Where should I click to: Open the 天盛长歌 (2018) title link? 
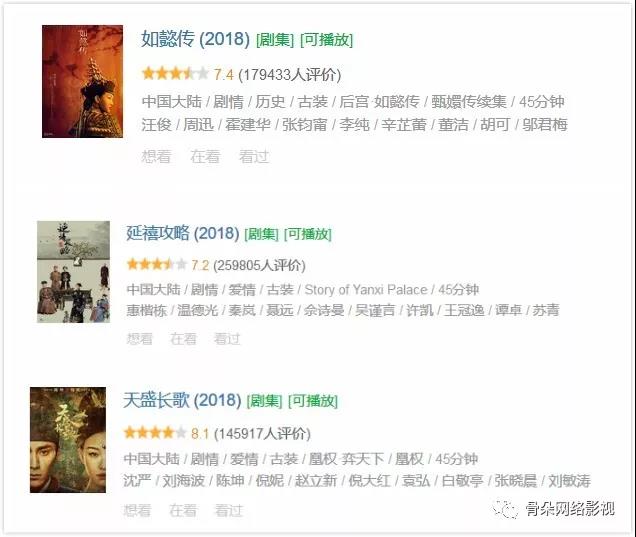coord(183,400)
